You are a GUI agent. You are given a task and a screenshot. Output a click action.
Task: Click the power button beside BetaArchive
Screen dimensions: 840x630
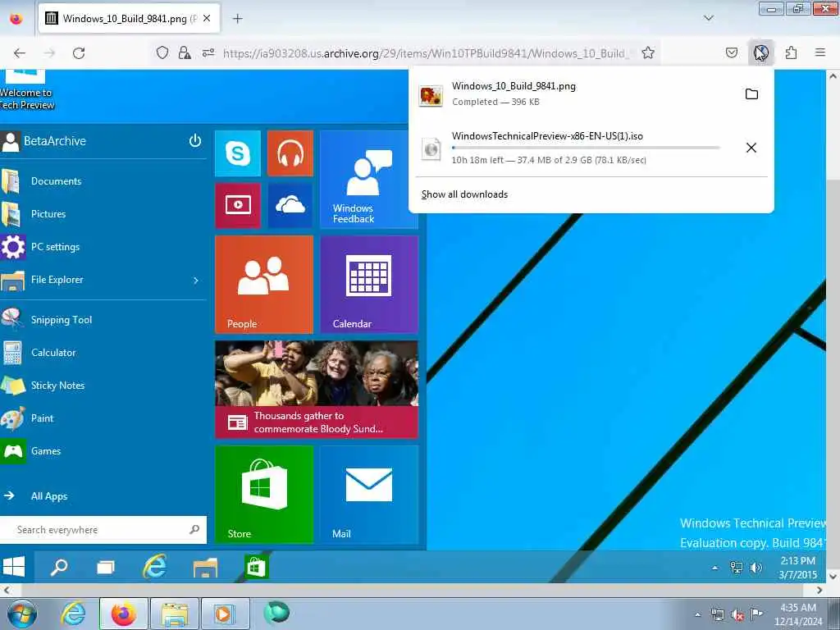pos(195,140)
